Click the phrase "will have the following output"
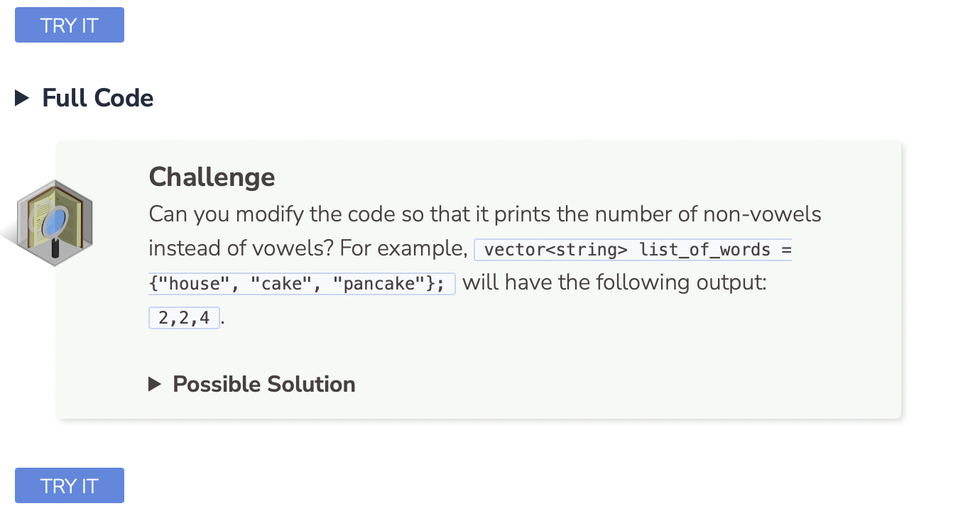980x528 pixels. [x=614, y=283]
